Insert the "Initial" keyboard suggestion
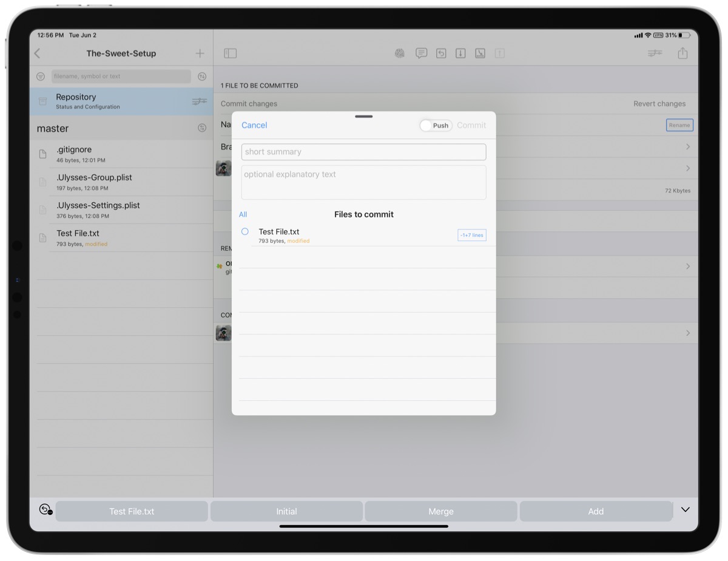 [x=286, y=511]
